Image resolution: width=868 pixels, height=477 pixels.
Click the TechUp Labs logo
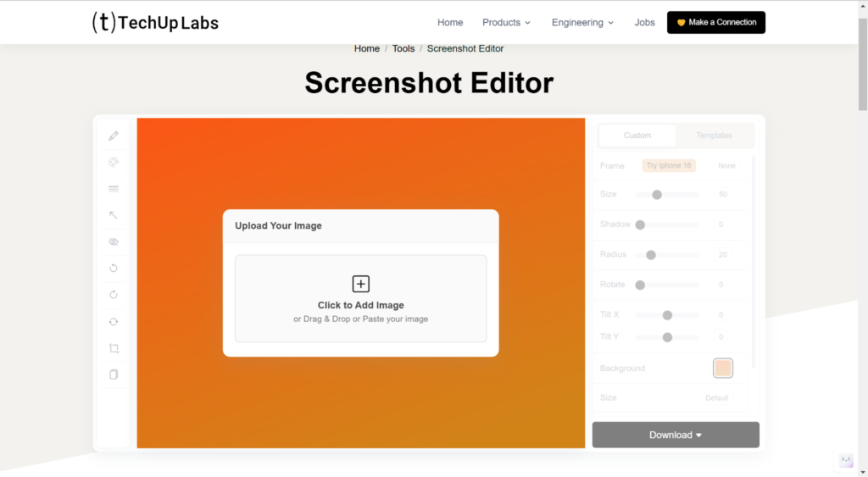click(x=155, y=22)
